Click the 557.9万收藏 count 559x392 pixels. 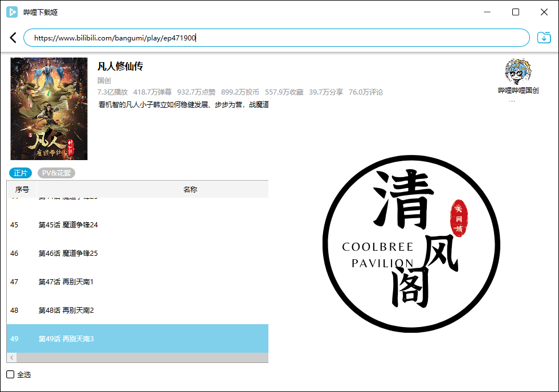pyautogui.click(x=284, y=92)
